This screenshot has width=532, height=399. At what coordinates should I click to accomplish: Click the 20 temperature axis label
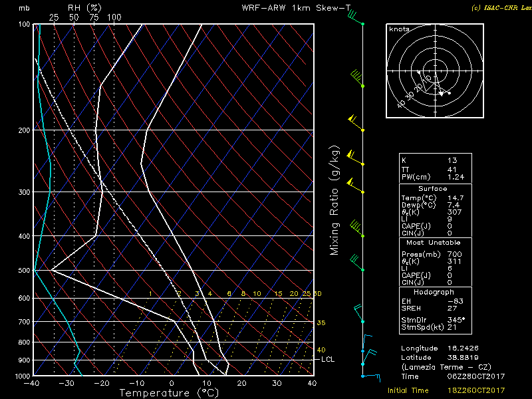(x=241, y=384)
